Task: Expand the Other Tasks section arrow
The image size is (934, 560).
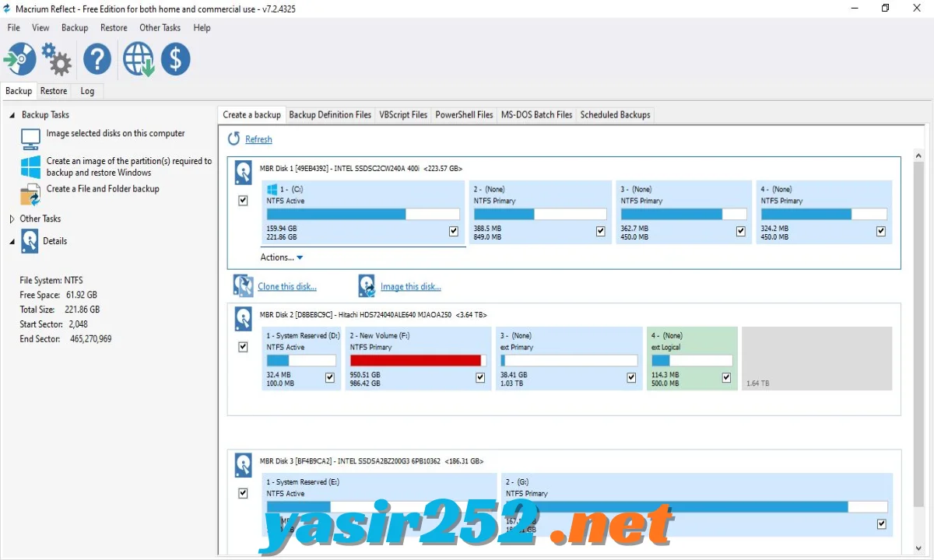Action: click(12, 219)
